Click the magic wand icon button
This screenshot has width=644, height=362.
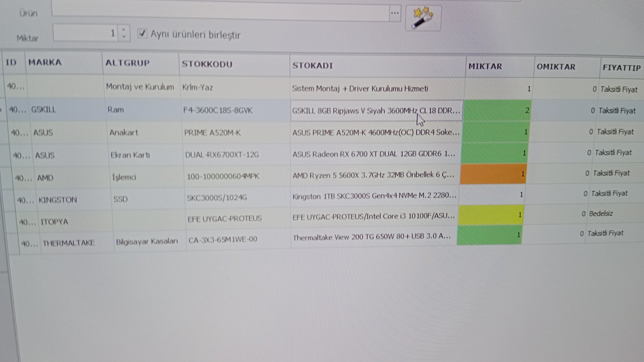pyautogui.click(x=423, y=18)
